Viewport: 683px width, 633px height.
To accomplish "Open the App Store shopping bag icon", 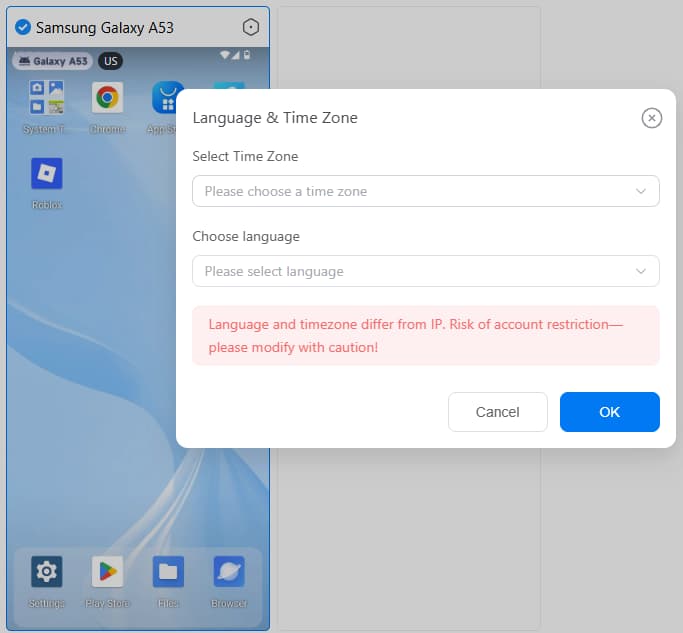I will 165,98.
